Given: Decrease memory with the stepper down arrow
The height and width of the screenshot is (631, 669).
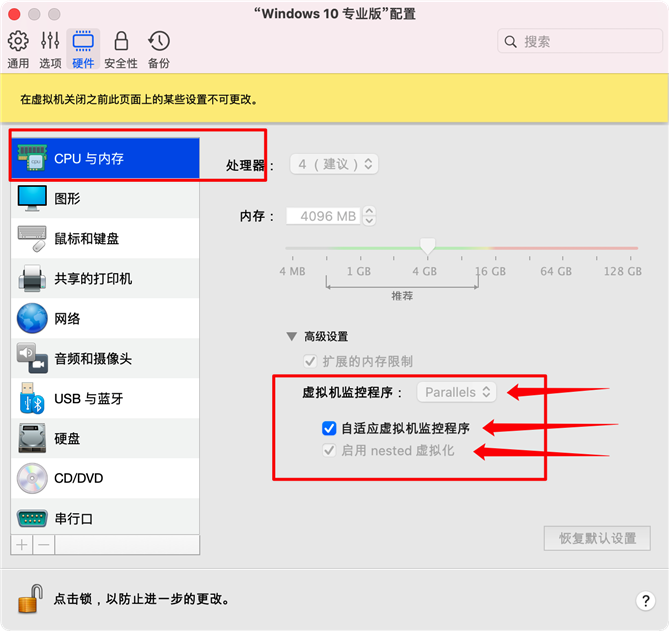Looking at the screenshot, I should coord(369,221).
